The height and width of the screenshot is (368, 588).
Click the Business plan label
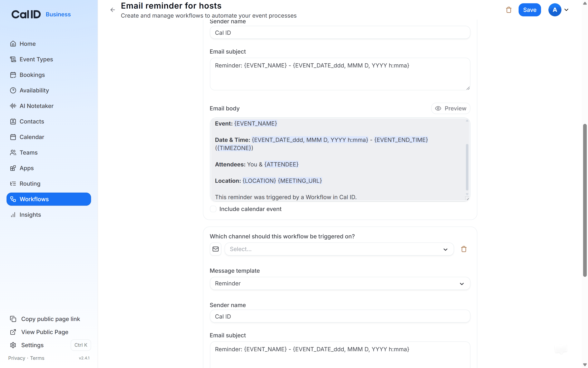58,14
